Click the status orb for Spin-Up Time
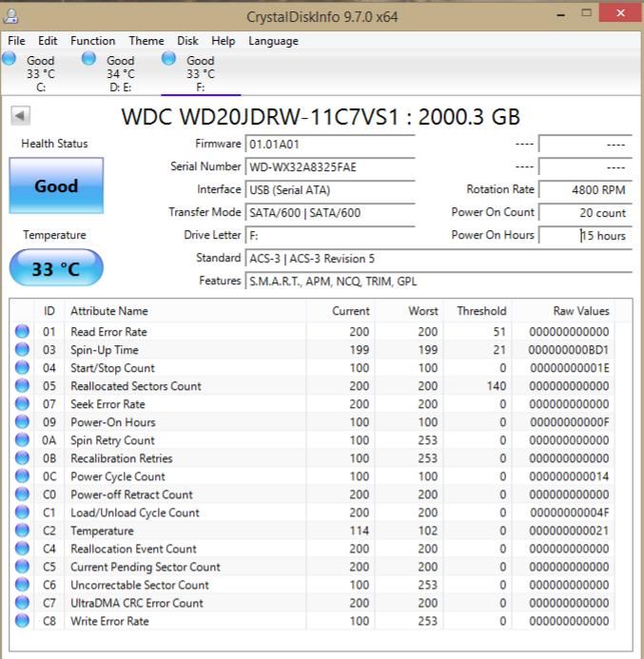The height and width of the screenshot is (659, 644). point(22,349)
